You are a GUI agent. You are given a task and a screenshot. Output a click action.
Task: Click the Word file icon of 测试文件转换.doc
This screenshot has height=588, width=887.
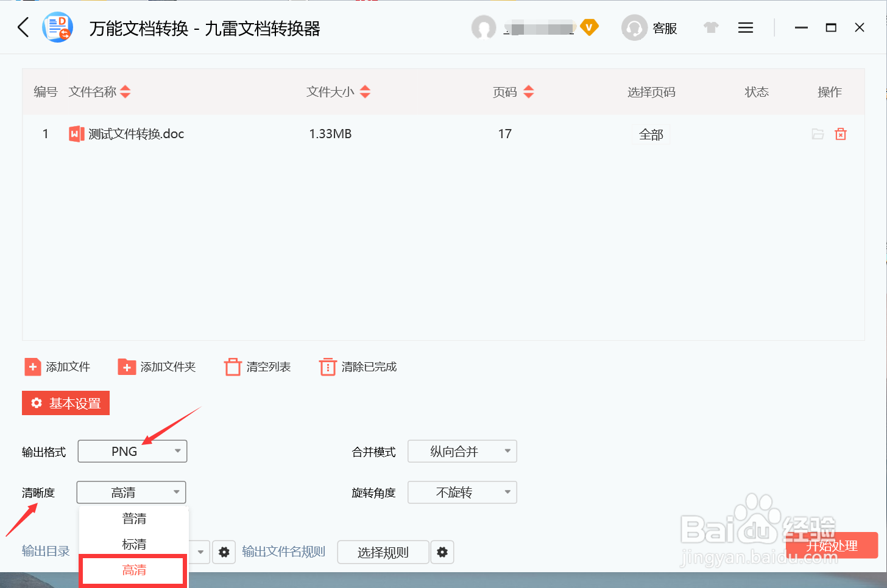pos(77,134)
